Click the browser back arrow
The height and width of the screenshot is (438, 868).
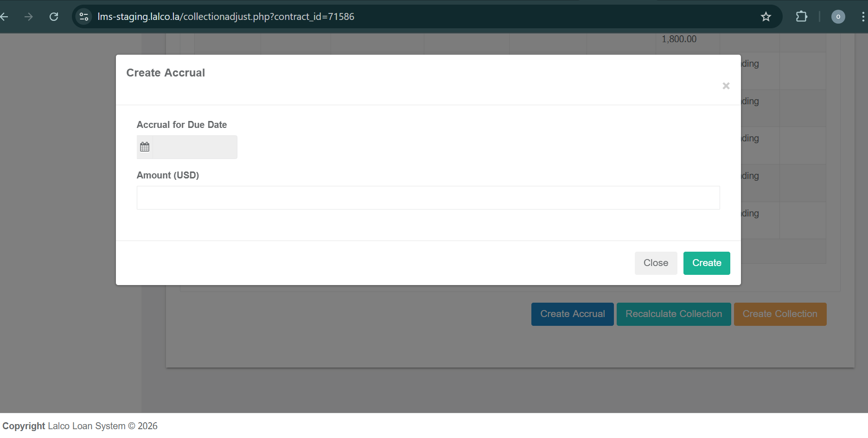pos(5,17)
